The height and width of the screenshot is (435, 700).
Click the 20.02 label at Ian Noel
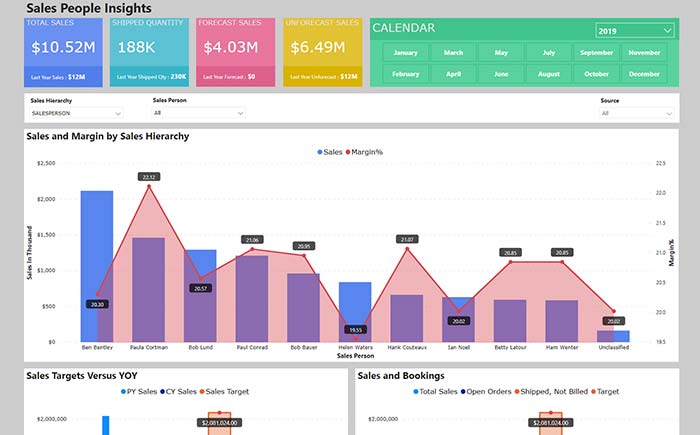[458, 321]
